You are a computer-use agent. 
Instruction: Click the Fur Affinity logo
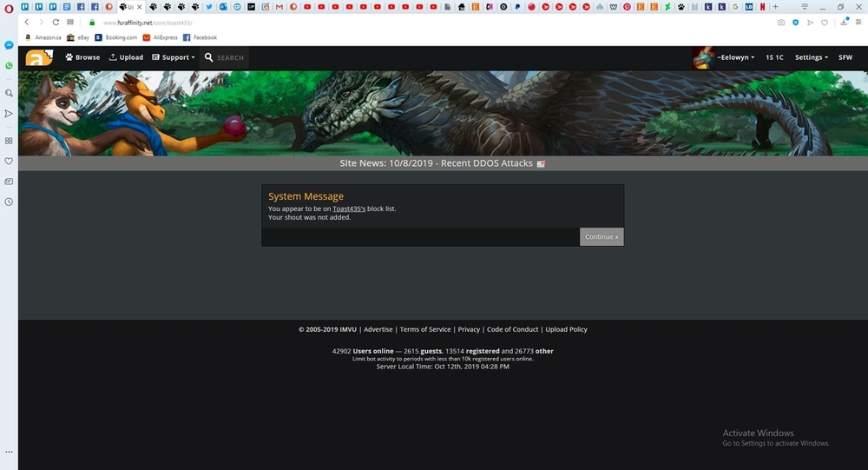pos(39,57)
